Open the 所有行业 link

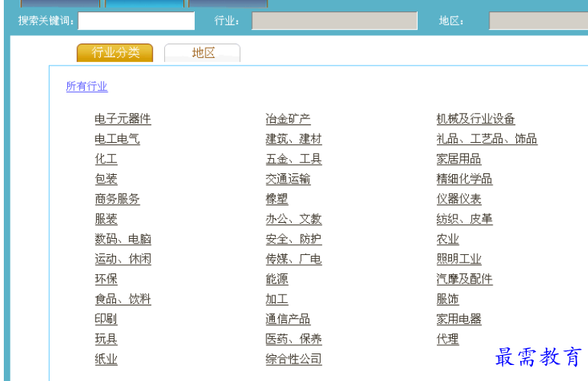(87, 86)
